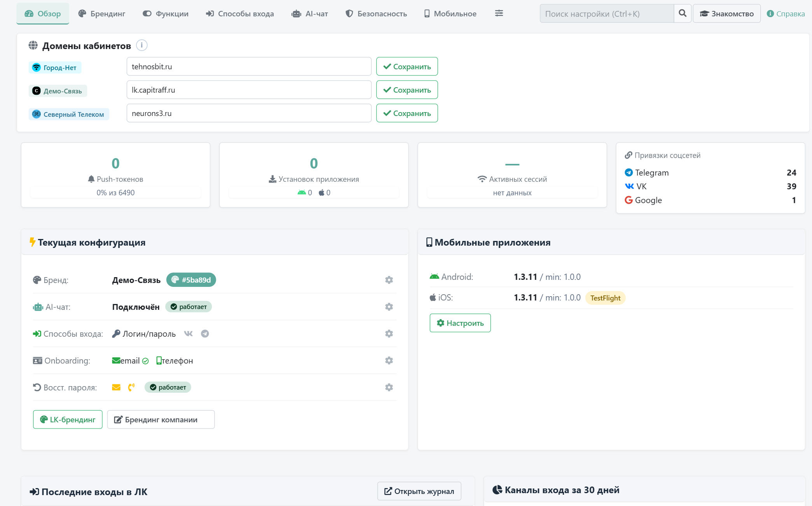Open the Функции tab

pyautogui.click(x=165, y=14)
